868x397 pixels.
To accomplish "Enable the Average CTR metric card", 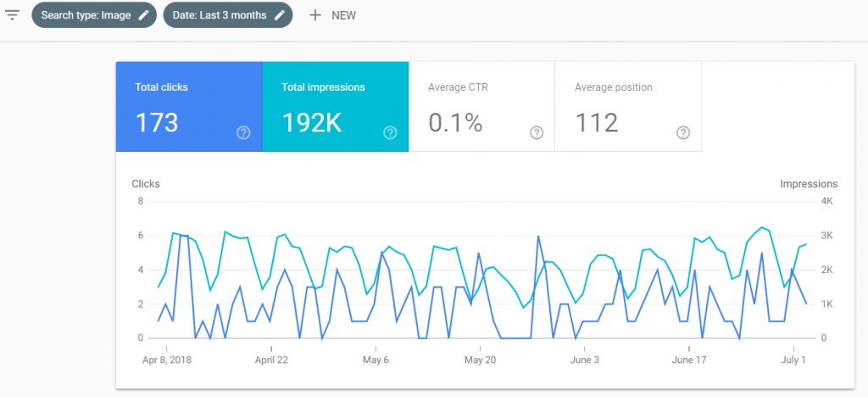I will tap(481, 106).
